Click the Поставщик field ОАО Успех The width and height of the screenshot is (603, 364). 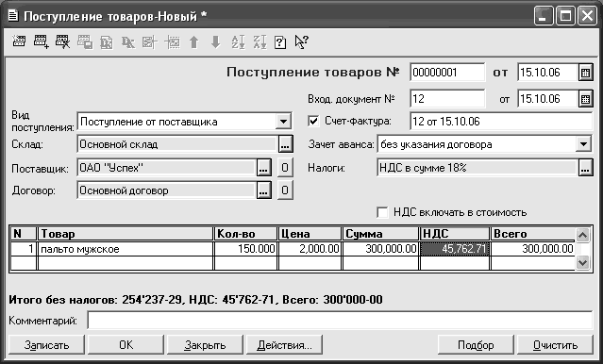pos(166,168)
